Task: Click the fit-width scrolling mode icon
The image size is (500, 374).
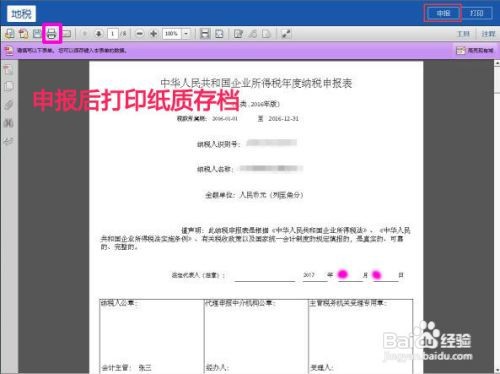Action: pos(205,34)
